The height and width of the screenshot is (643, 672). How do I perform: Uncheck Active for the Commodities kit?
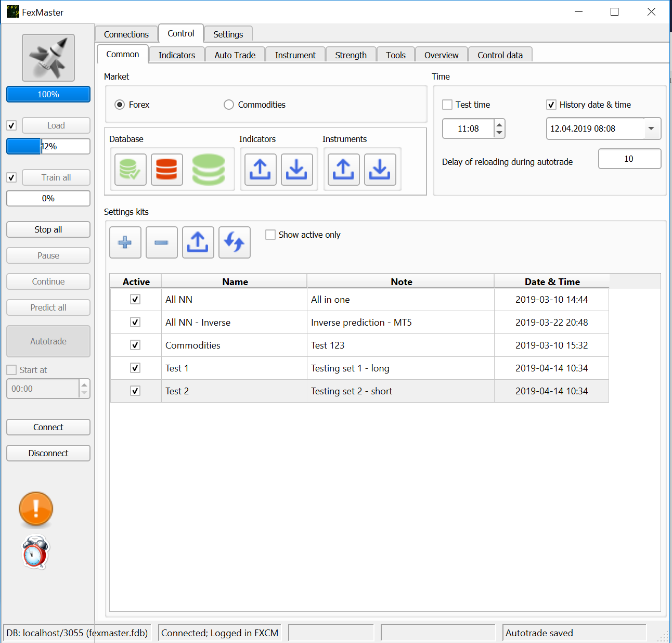click(x=135, y=345)
